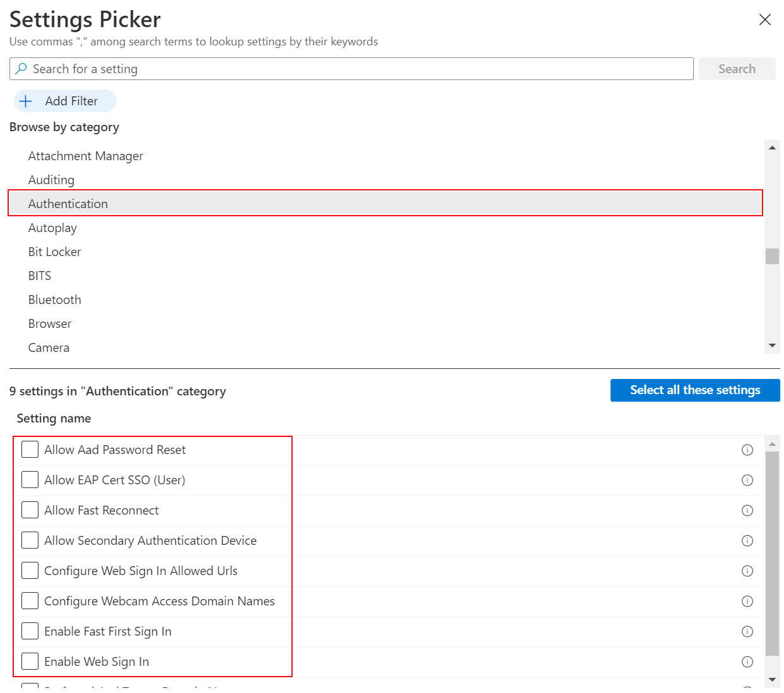The height and width of the screenshot is (693, 784).
Task: Tick the Enable Web Sign In checkbox
Action: [x=30, y=661]
